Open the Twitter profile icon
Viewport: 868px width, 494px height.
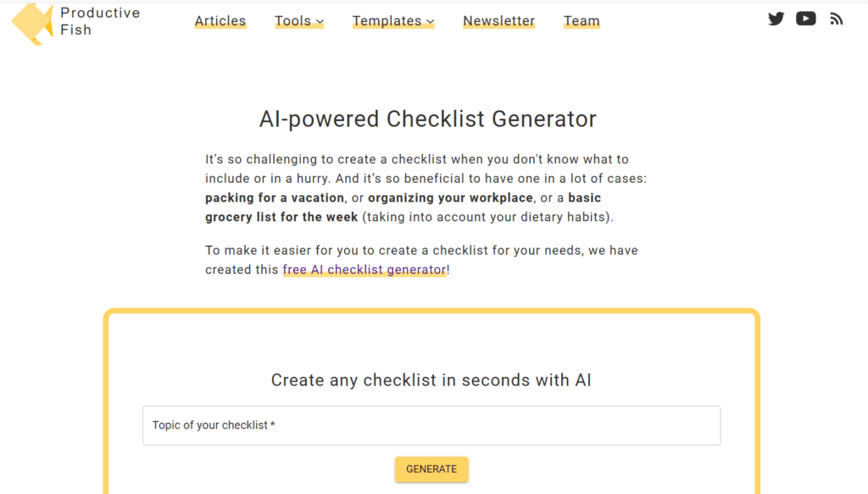(x=776, y=18)
